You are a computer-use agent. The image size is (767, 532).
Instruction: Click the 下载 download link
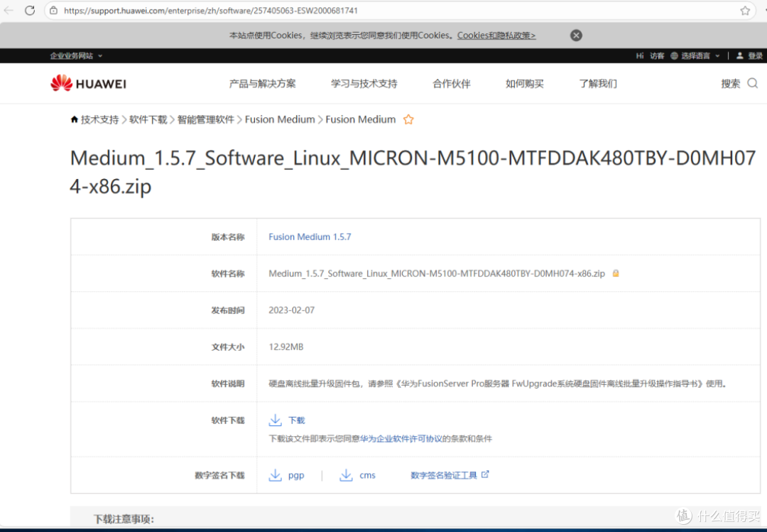[296, 420]
